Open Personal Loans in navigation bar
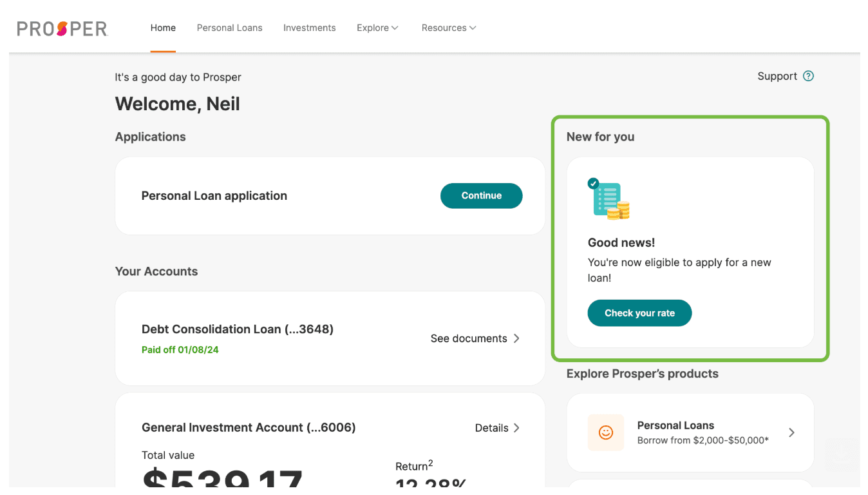Viewport: 868px width, 495px height. click(229, 28)
